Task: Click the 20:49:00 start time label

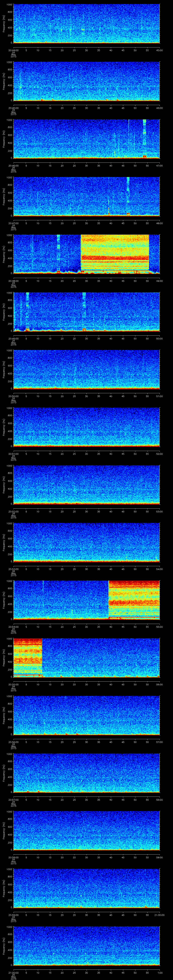Action: coord(13,339)
